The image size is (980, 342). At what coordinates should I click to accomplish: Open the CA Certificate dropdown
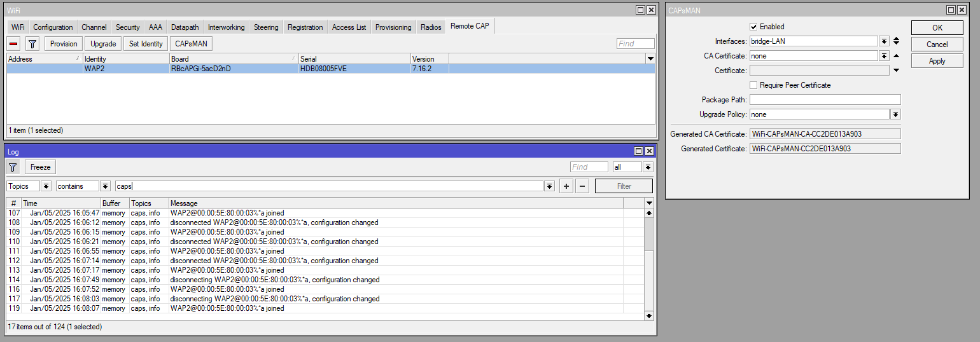884,56
